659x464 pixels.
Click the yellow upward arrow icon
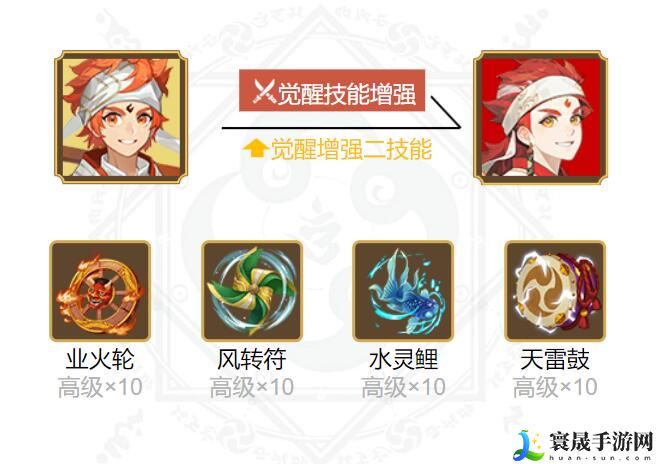coord(256,149)
